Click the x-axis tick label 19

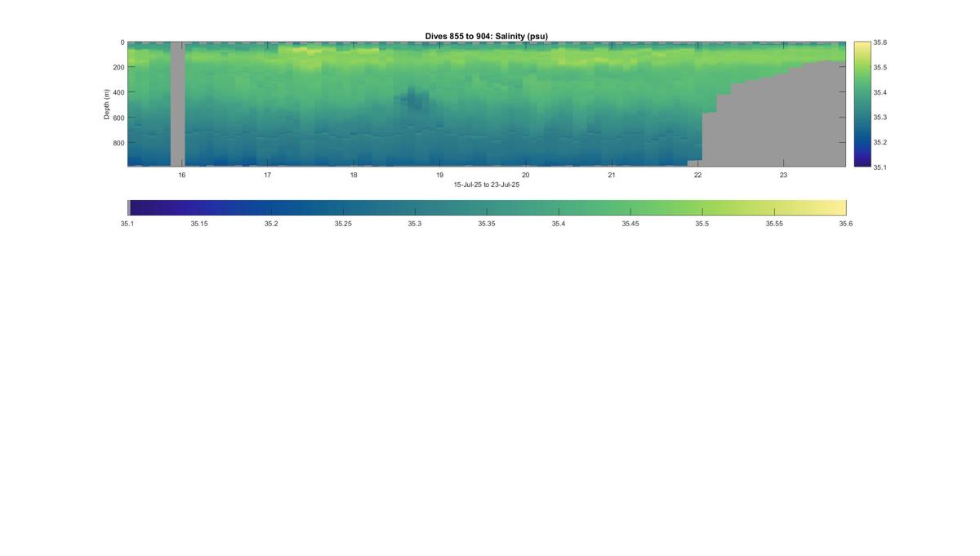tap(439, 176)
